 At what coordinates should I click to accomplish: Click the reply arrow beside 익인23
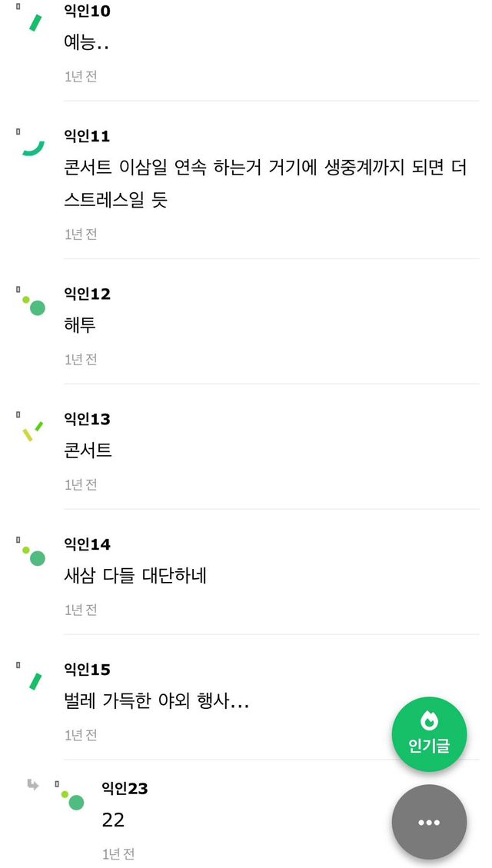tap(33, 785)
